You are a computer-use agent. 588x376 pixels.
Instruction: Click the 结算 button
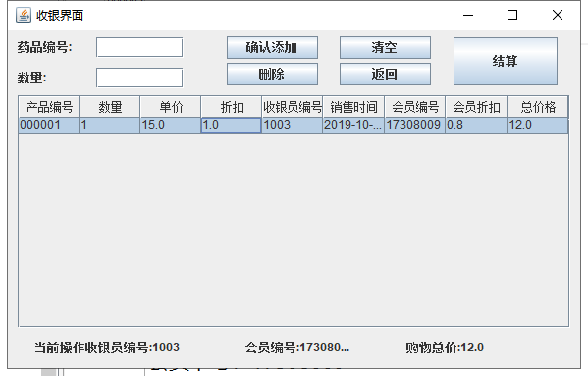[x=506, y=61]
